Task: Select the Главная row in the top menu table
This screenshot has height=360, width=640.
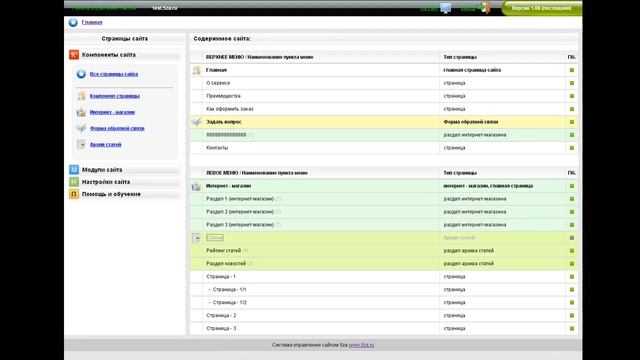Action: tap(384, 70)
